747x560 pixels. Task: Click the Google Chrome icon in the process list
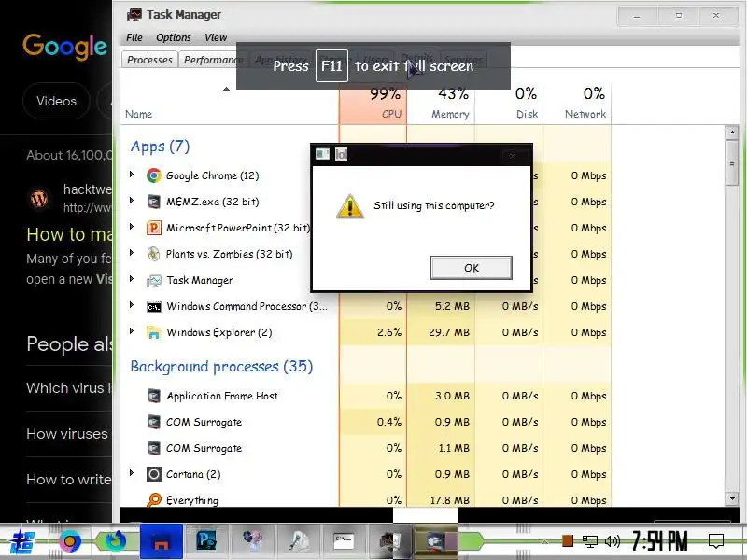(x=153, y=175)
